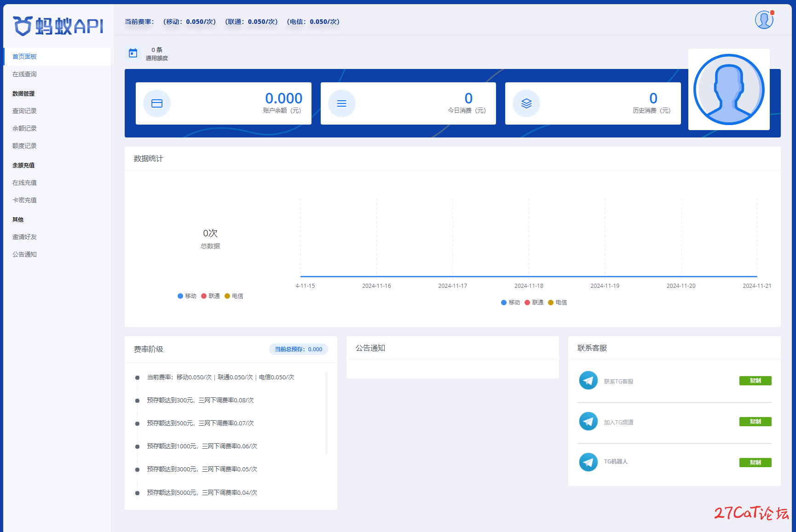Click the 蚂蚁API logo
The image size is (796, 532).
pos(58,26)
